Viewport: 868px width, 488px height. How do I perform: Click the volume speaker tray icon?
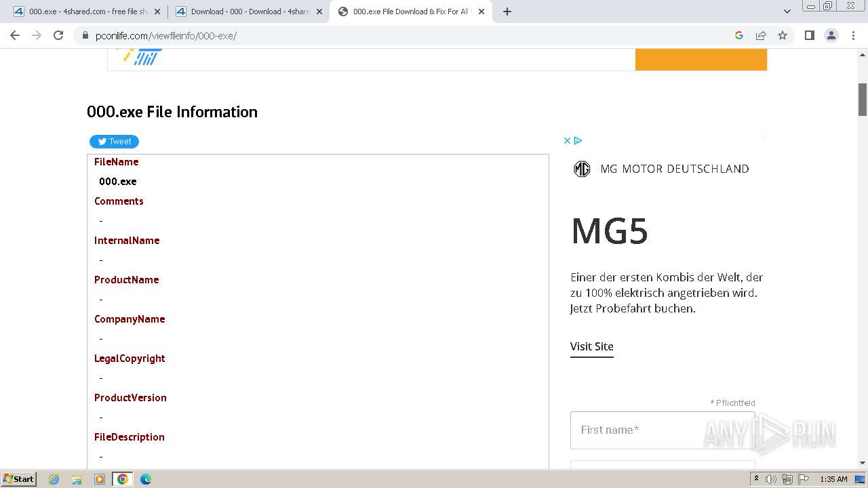click(x=771, y=479)
